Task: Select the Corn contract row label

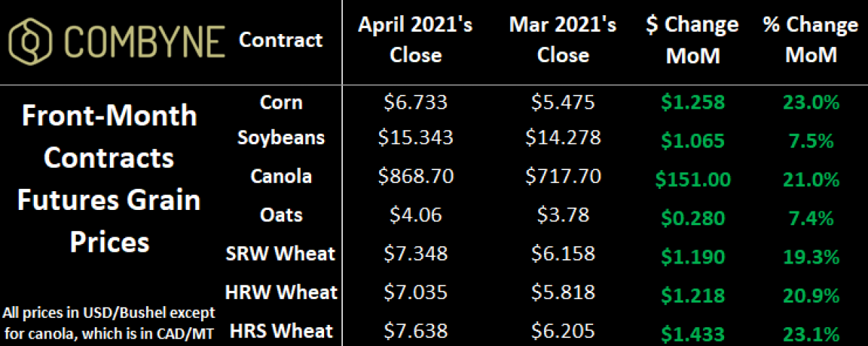Action: point(281,103)
